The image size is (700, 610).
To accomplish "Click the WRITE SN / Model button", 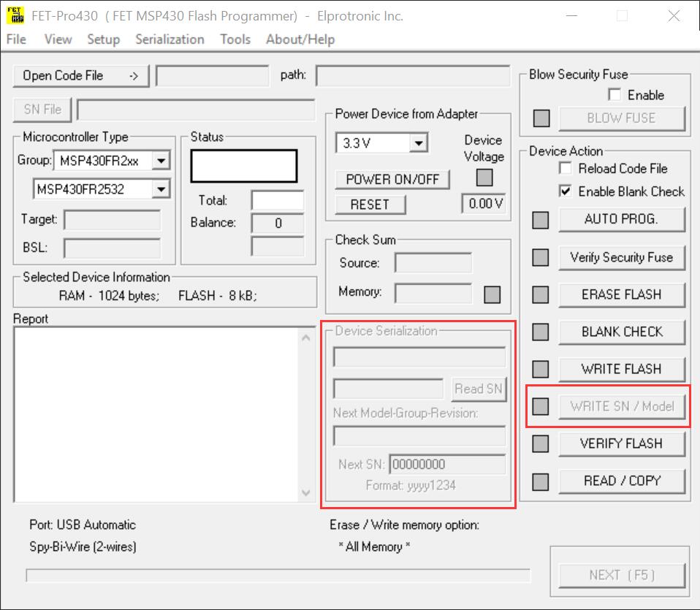I will [x=621, y=406].
